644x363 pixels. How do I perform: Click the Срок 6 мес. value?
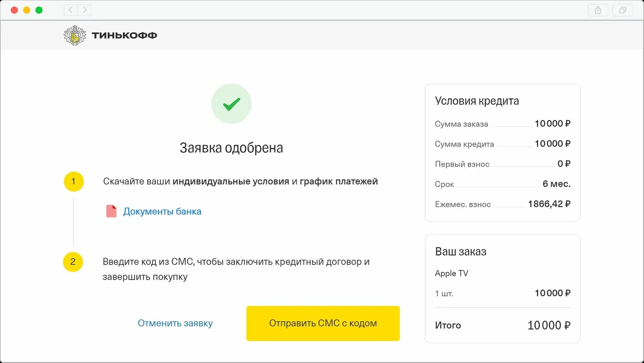[556, 184]
